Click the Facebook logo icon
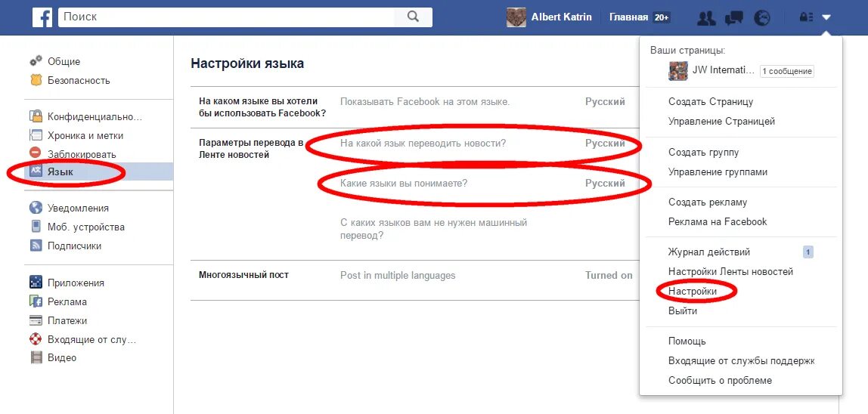 pyautogui.click(x=42, y=17)
